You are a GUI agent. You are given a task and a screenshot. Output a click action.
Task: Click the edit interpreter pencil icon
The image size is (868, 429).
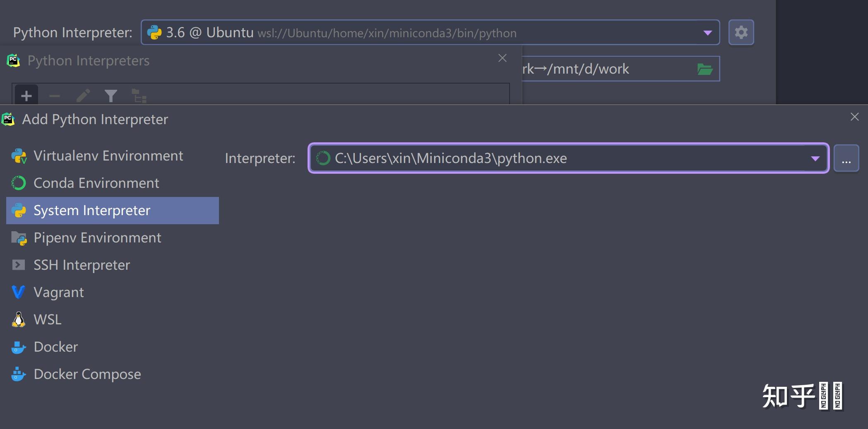tap(83, 96)
